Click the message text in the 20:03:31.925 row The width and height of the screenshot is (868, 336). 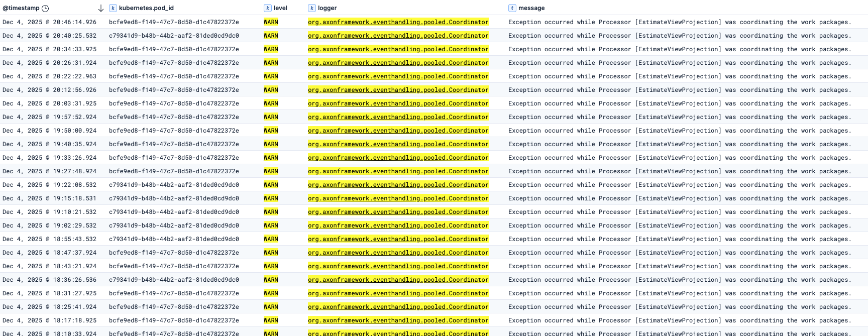pyautogui.click(x=680, y=103)
